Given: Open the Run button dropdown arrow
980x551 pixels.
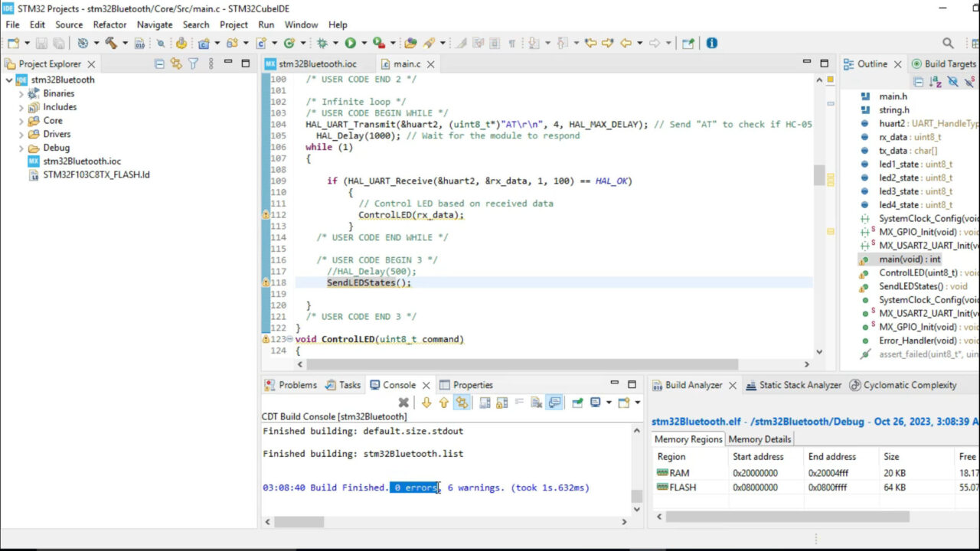Looking at the screenshot, I should (364, 43).
